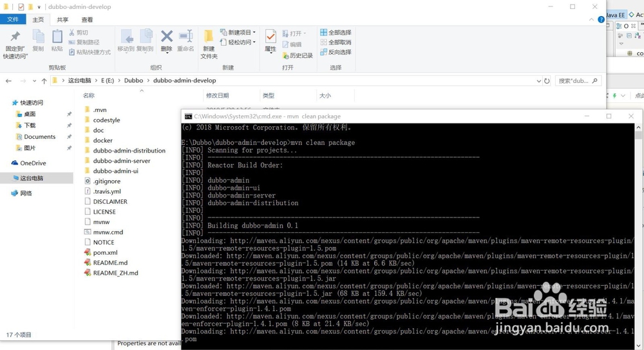Viewport: 644px width, 350px height.
Task: Click the chevron after 这台电脑 in path
Action: click(96, 81)
